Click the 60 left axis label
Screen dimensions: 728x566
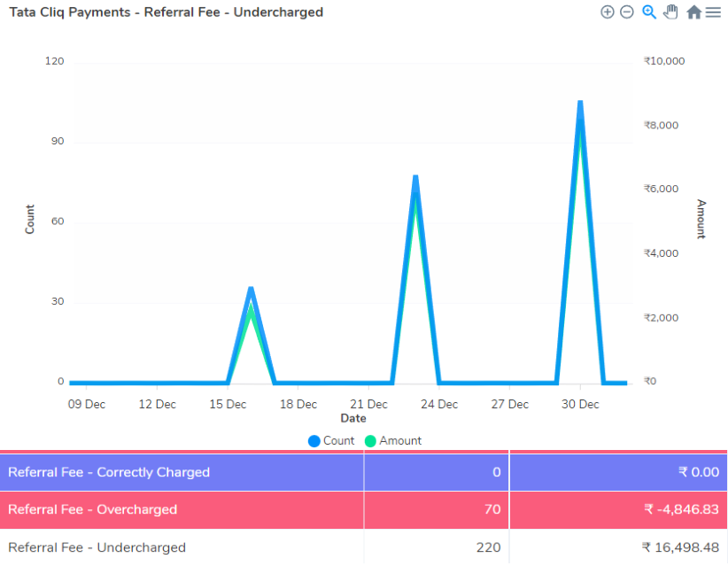point(58,221)
